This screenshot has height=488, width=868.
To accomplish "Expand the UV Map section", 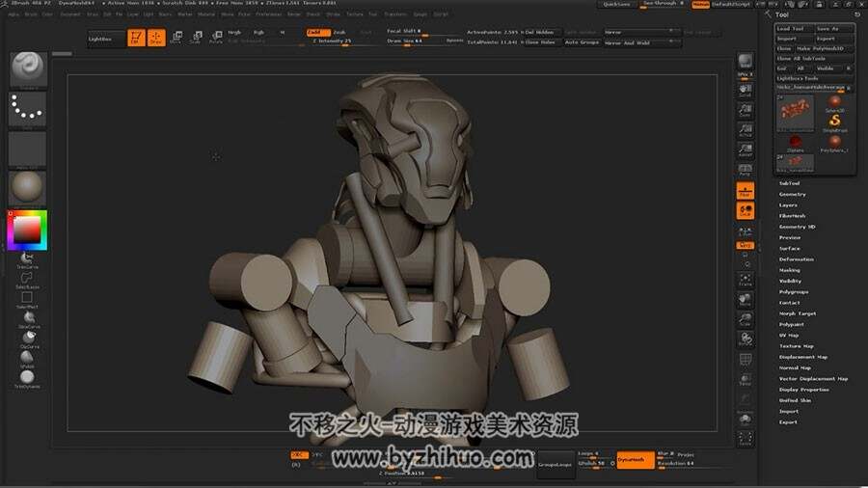I will 789,336.
